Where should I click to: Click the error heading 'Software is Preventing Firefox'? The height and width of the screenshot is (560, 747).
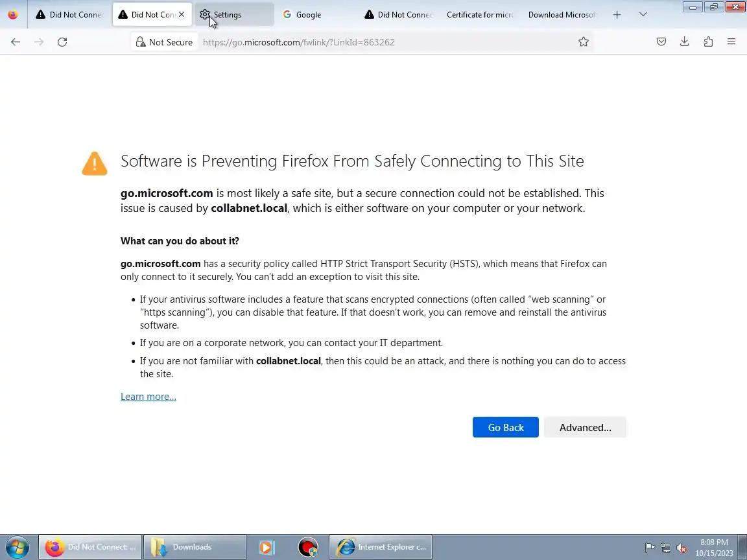point(352,161)
